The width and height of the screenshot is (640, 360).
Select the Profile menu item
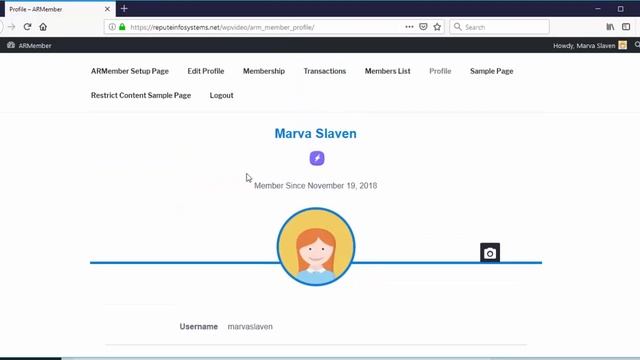440,71
